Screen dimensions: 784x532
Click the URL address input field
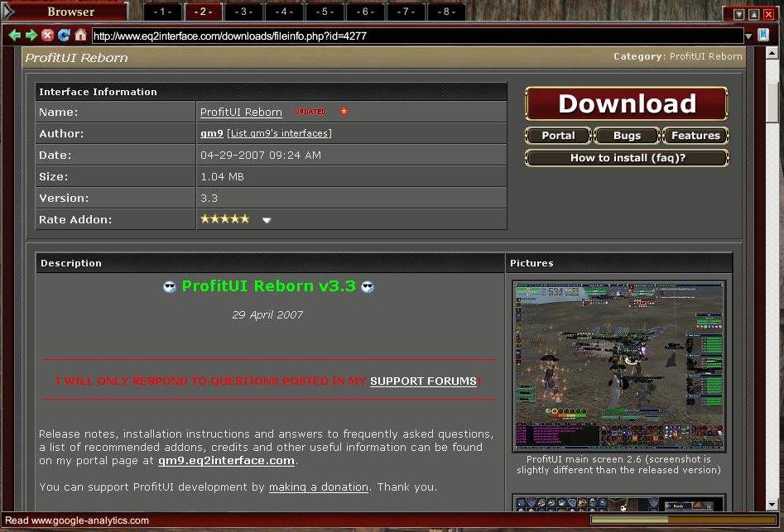[417, 36]
